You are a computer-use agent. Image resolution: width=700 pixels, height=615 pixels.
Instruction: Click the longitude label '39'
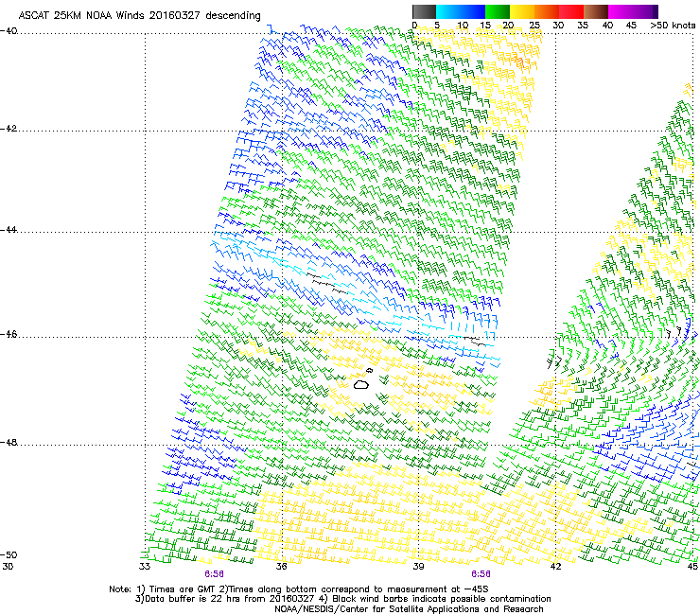tap(418, 567)
